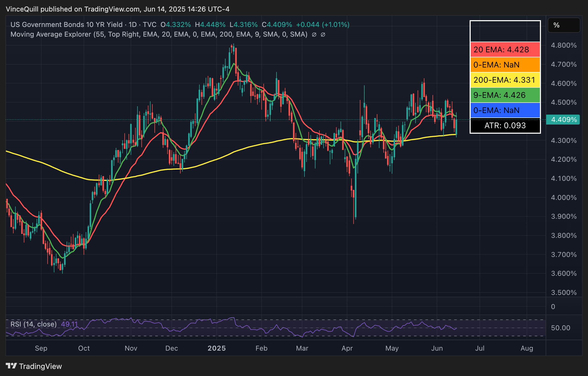Viewport: 588px width, 376px height.
Task: Toggle the 9-EMA: 4.426 legend entry
Action: click(x=505, y=95)
